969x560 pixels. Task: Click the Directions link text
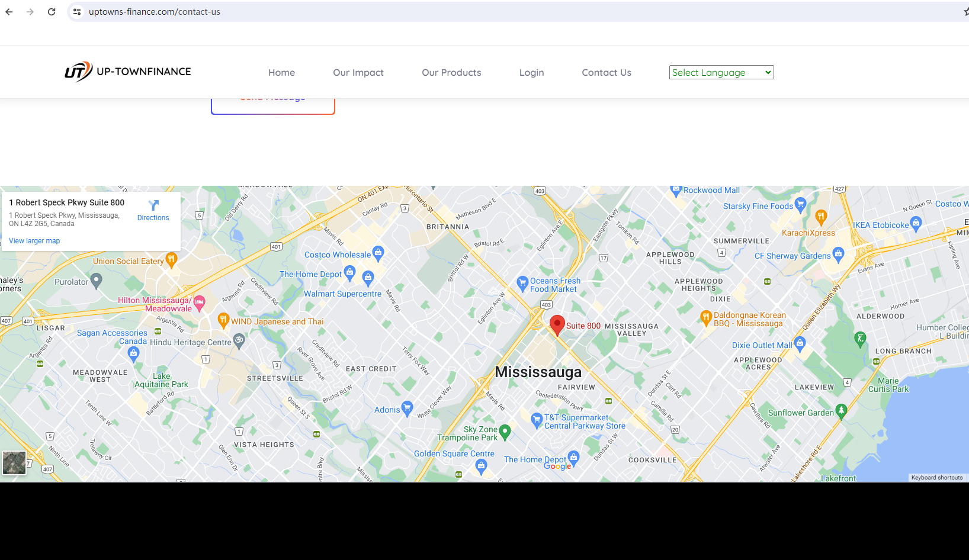153,218
